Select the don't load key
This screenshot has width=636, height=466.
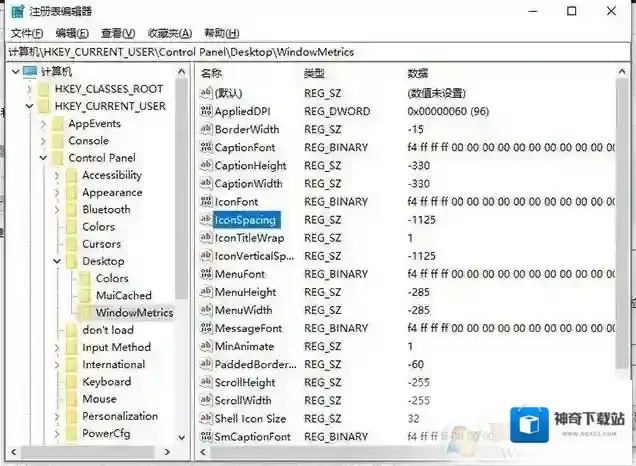tap(108, 330)
